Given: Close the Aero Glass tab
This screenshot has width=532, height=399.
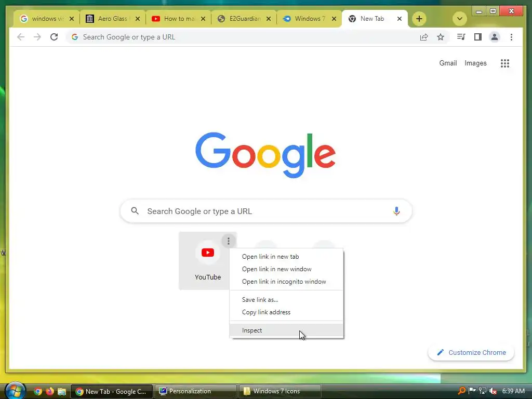Looking at the screenshot, I should click(137, 19).
